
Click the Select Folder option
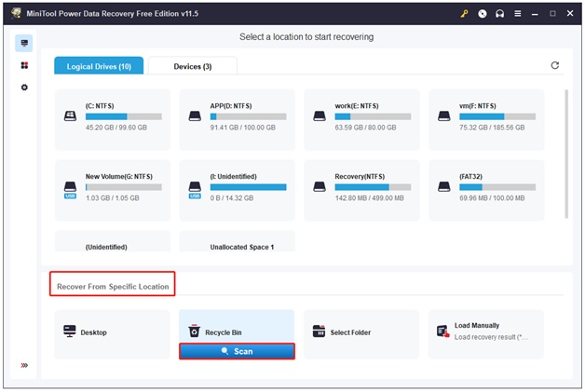[x=361, y=333]
